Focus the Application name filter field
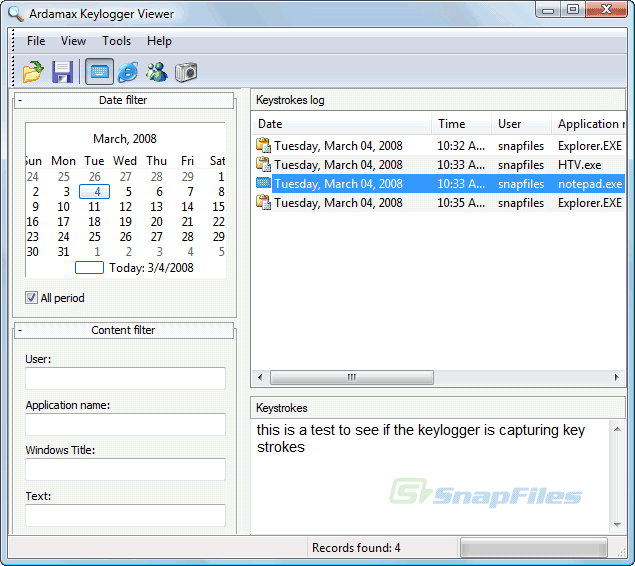Viewport: 635px width, 566px height. [x=125, y=424]
